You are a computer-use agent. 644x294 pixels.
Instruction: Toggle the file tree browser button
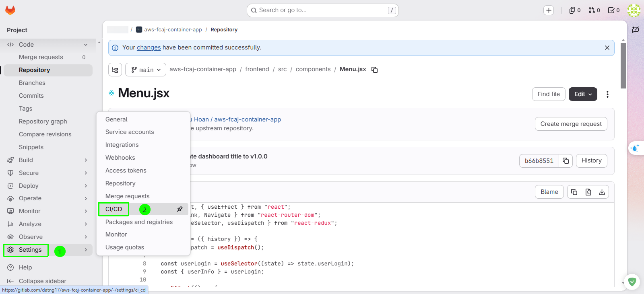pyautogui.click(x=115, y=70)
